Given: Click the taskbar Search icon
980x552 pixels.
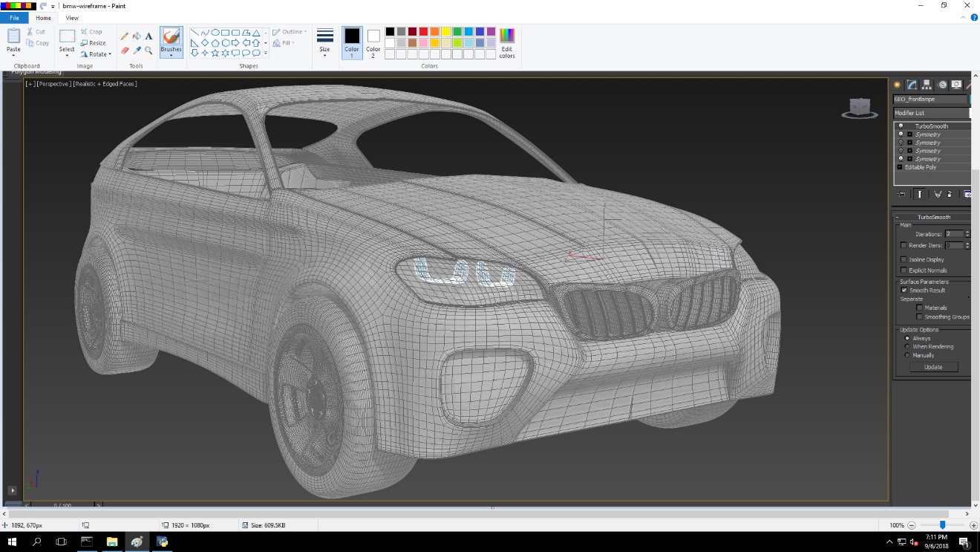Looking at the screenshot, I should coord(36,542).
